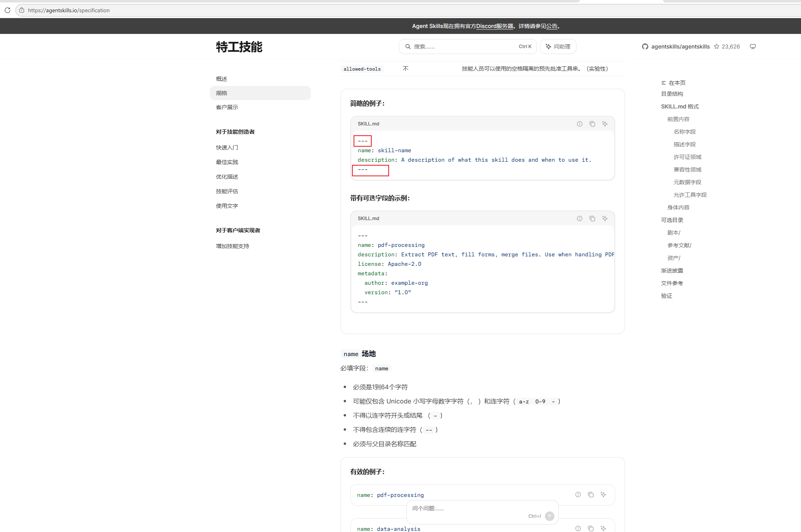Copy the pdf-processing SKILL.md code block
This screenshot has height=532, width=801.
[592, 218]
